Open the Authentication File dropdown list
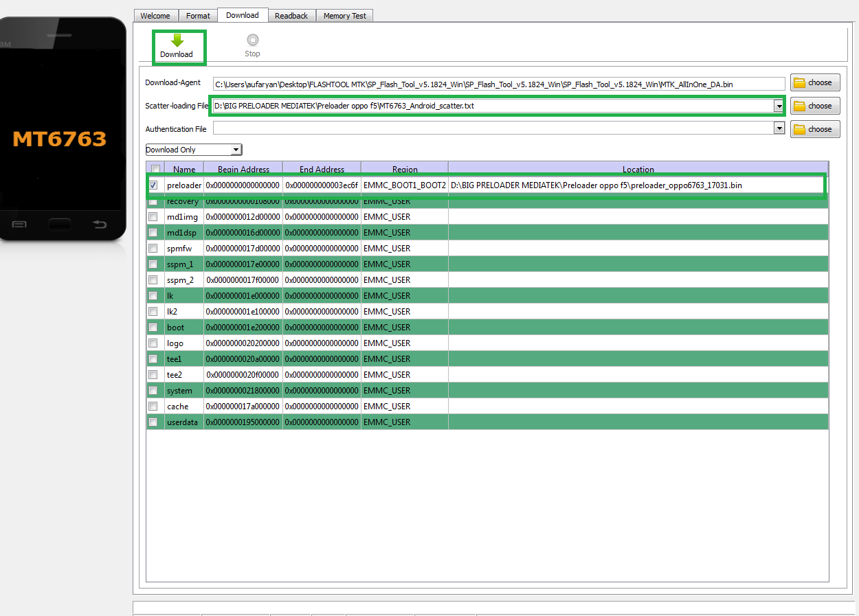 pos(779,128)
